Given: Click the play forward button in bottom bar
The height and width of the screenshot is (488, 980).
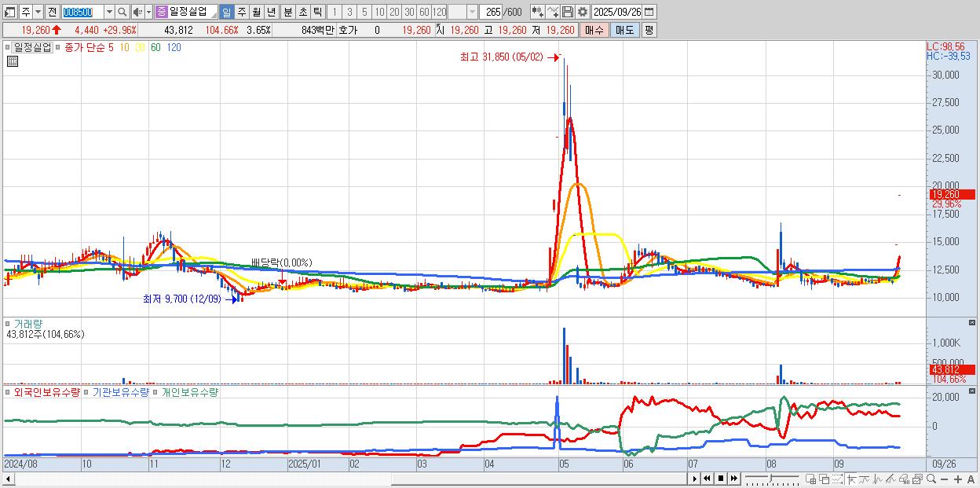Looking at the screenshot, I should tap(694, 479).
